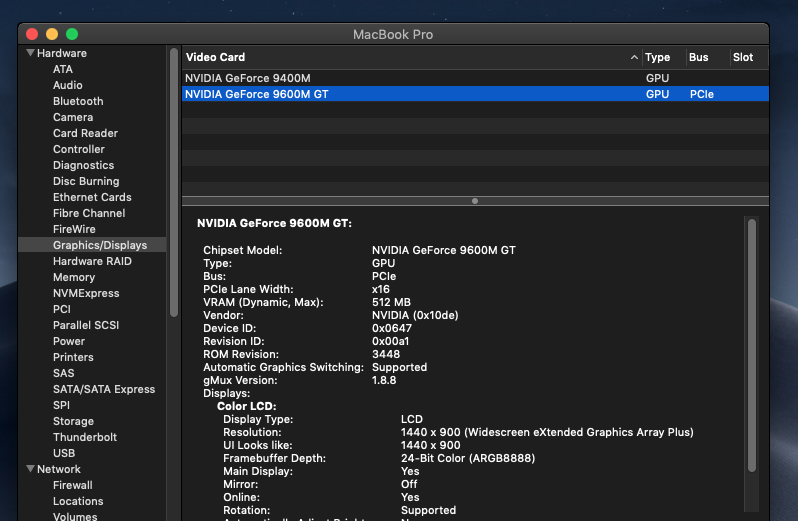798x521 pixels.
Task: Open Ethernet Cards category
Action: click(92, 197)
